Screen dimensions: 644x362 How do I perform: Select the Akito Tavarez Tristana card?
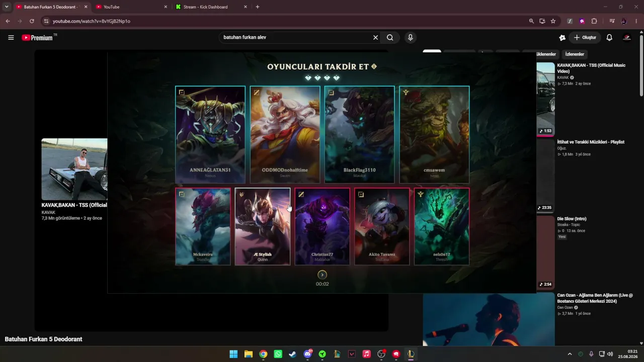382,226
